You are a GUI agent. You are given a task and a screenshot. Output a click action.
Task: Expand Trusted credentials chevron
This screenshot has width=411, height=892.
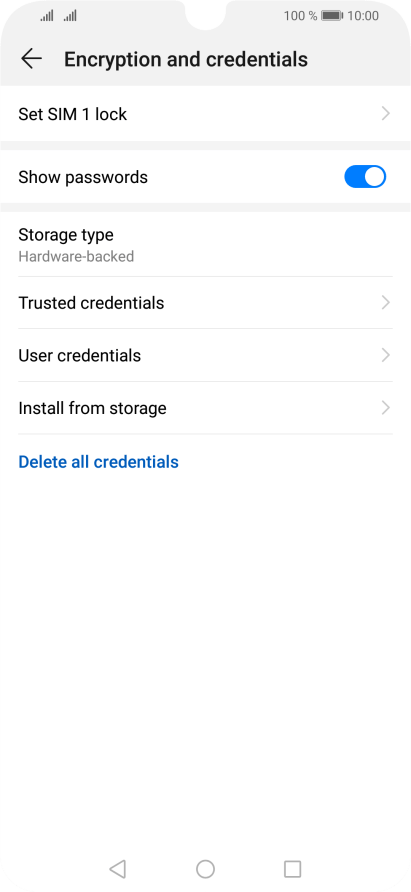point(385,302)
